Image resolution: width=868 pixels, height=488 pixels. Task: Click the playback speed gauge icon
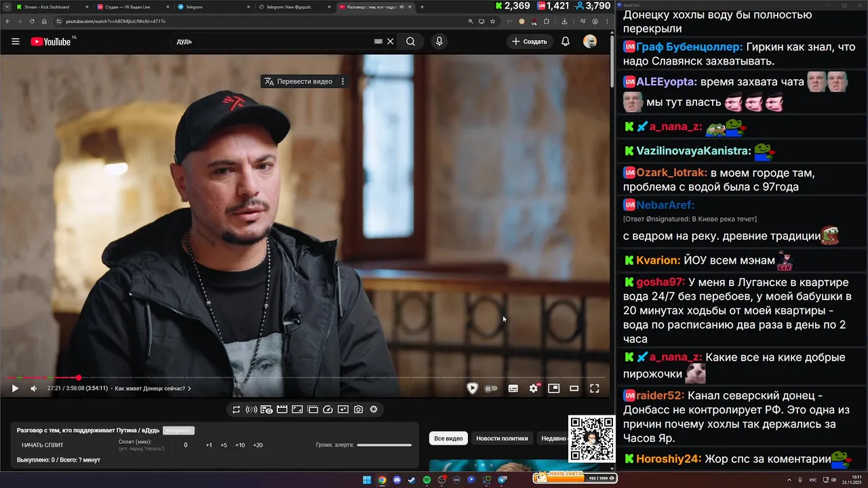(328, 409)
